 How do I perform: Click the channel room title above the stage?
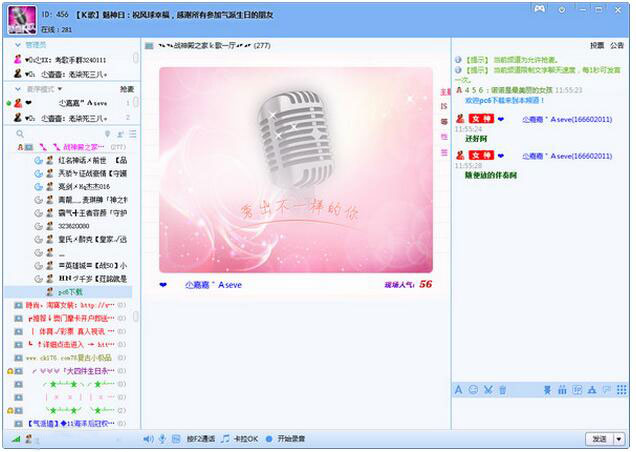click(214, 46)
